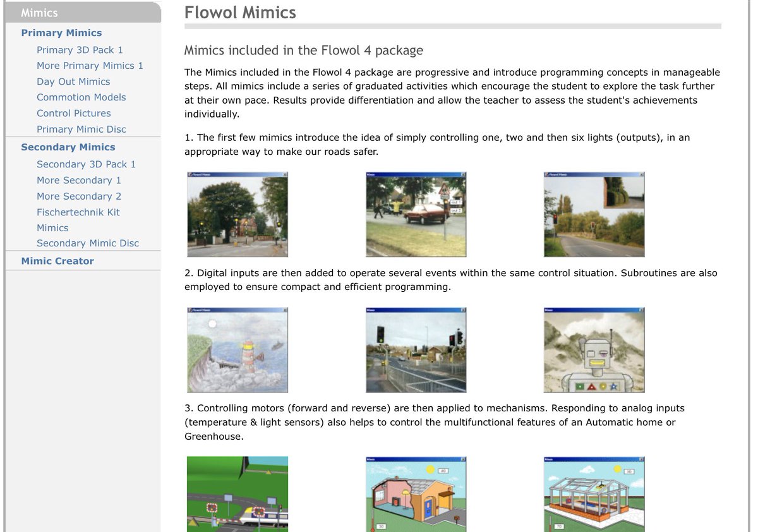Go to More Secondary 1

click(78, 180)
